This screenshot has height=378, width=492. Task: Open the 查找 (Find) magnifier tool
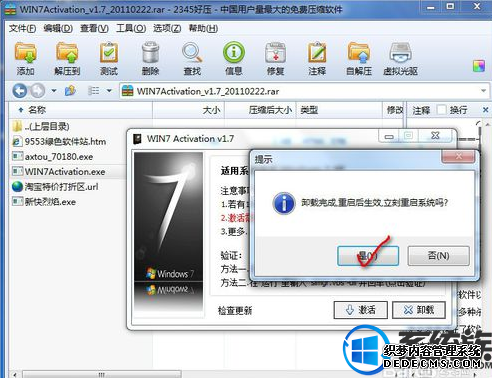(192, 58)
